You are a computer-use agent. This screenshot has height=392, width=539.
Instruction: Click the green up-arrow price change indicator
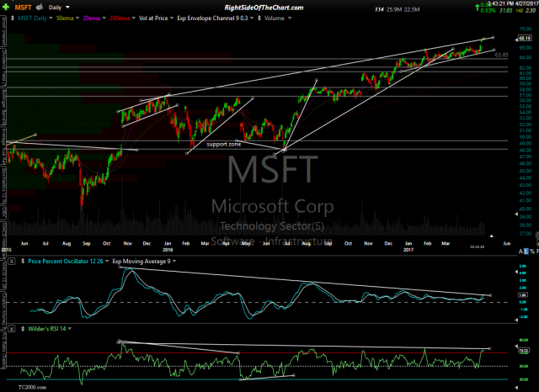[x=478, y=8]
